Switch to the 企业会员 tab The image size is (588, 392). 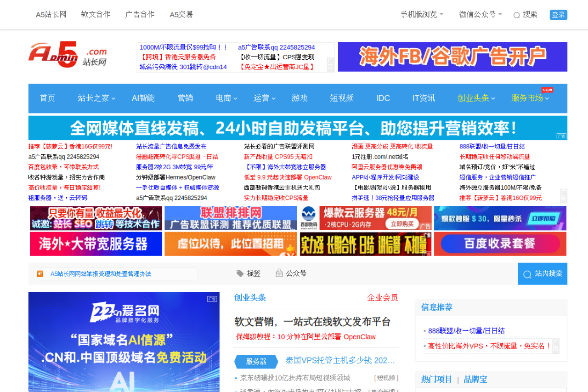383,297
